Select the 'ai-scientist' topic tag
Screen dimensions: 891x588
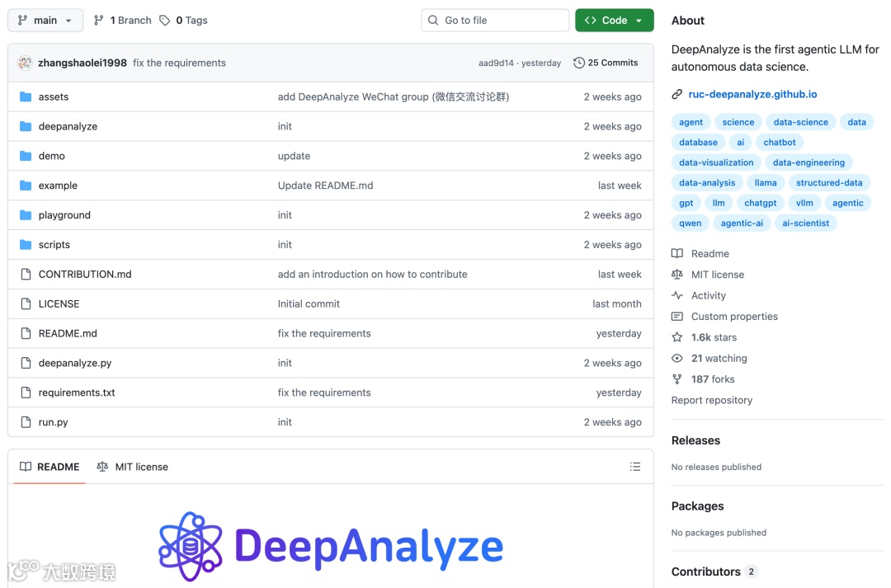point(806,223)
